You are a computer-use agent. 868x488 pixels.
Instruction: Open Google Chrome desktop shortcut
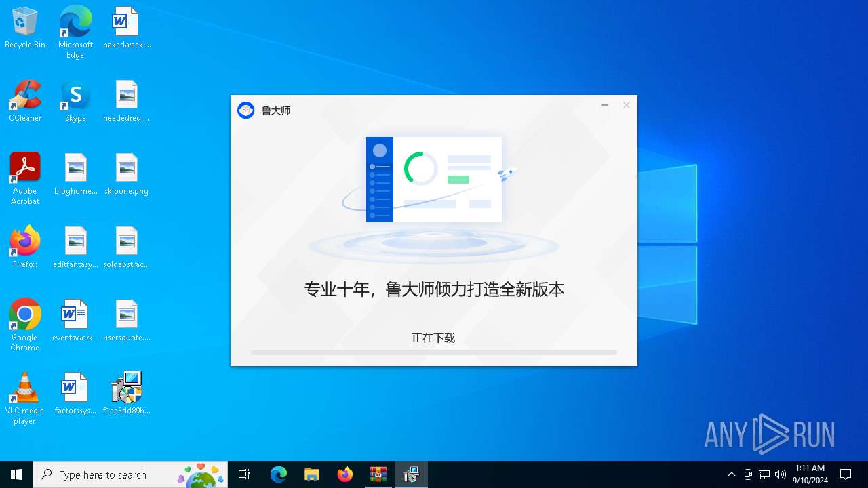[25, 325]
